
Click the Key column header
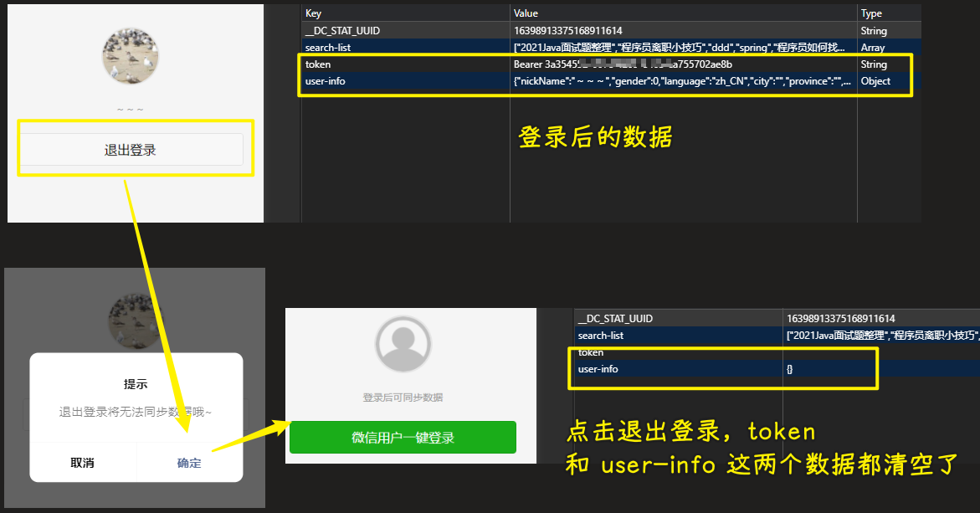[x=314, y=13]
